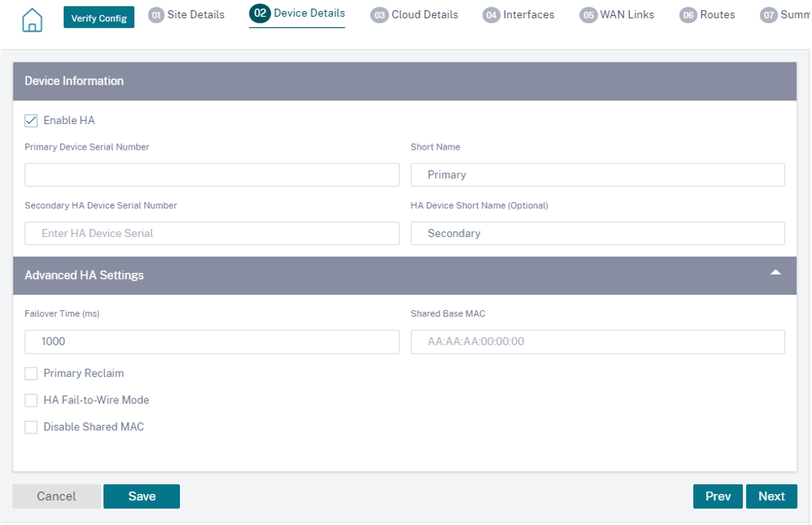Check the Disable Shared MAC option
Viewport: 812px width, 525px height.
coord(31,427)
